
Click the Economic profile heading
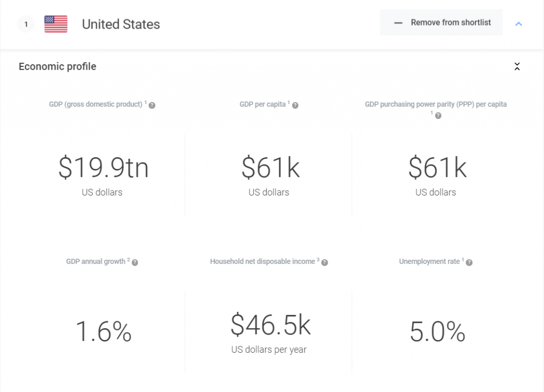57,67
